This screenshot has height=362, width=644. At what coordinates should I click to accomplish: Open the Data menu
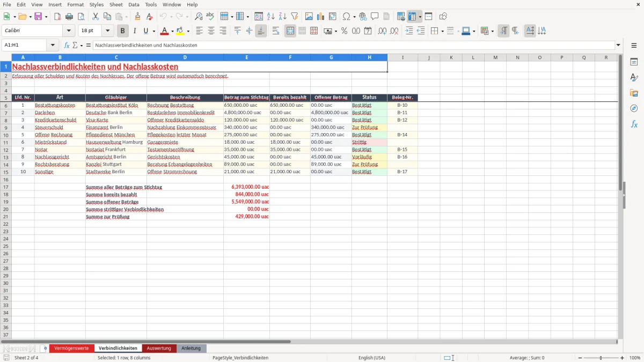134,4
